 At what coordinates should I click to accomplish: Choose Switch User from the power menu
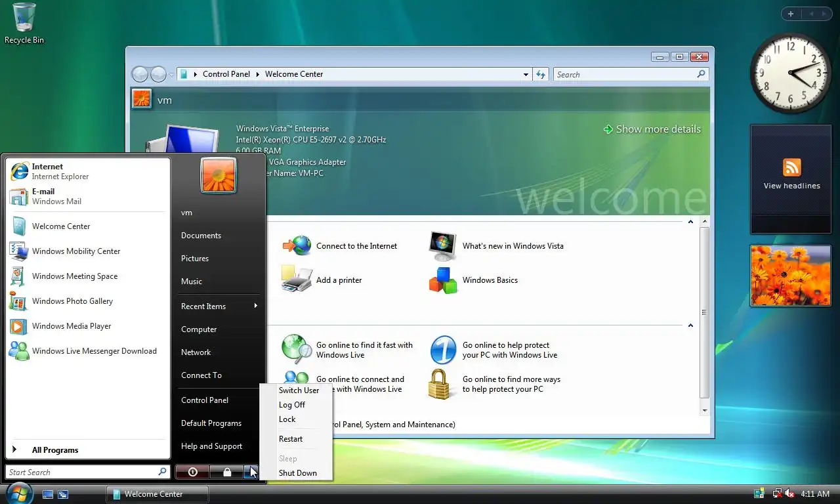tap(299, 390)
